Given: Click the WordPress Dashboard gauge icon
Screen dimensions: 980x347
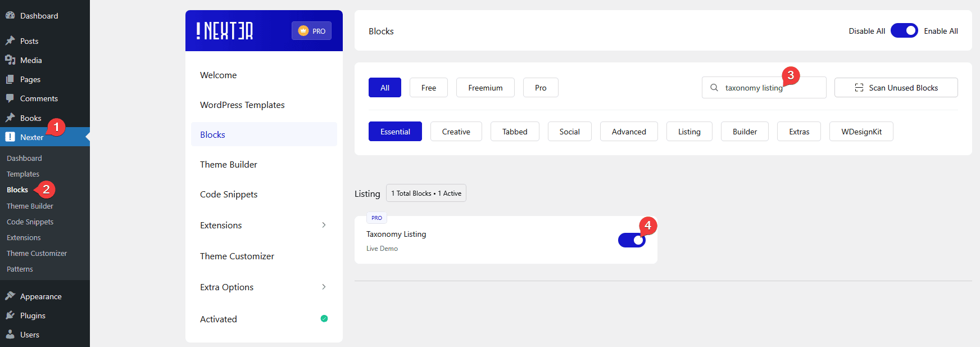Looking at the screenshot, I should pos(10,16).
